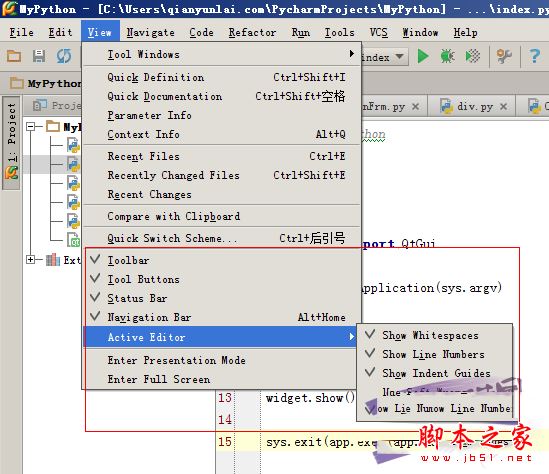549x474 pixels.
Task: Open the VCS menu
Action: coord(378,33)
